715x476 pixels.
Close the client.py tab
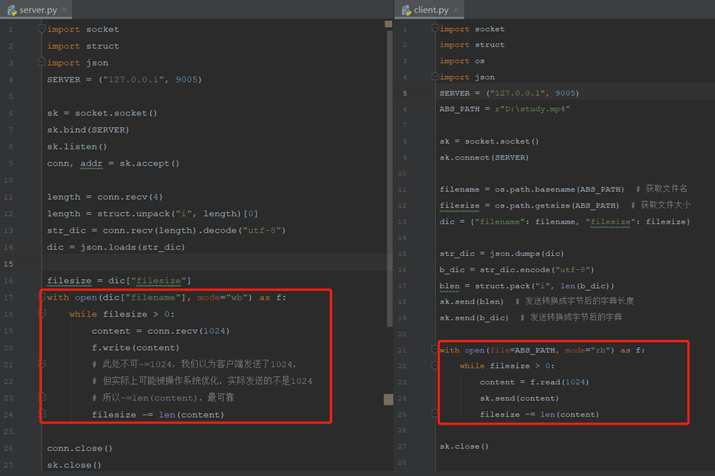point(456,10)
